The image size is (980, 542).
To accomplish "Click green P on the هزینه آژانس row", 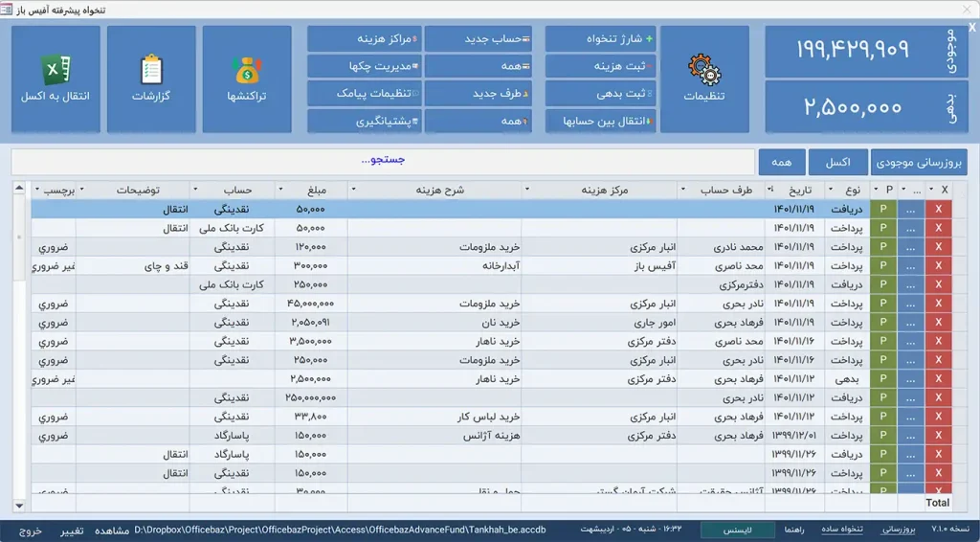I will [x=883, y=435].
